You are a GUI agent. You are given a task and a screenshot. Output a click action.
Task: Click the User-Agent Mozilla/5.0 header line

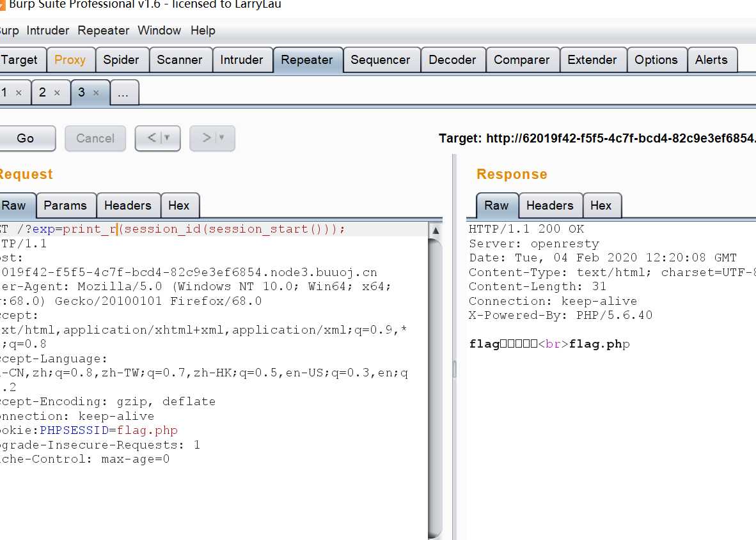195,287
